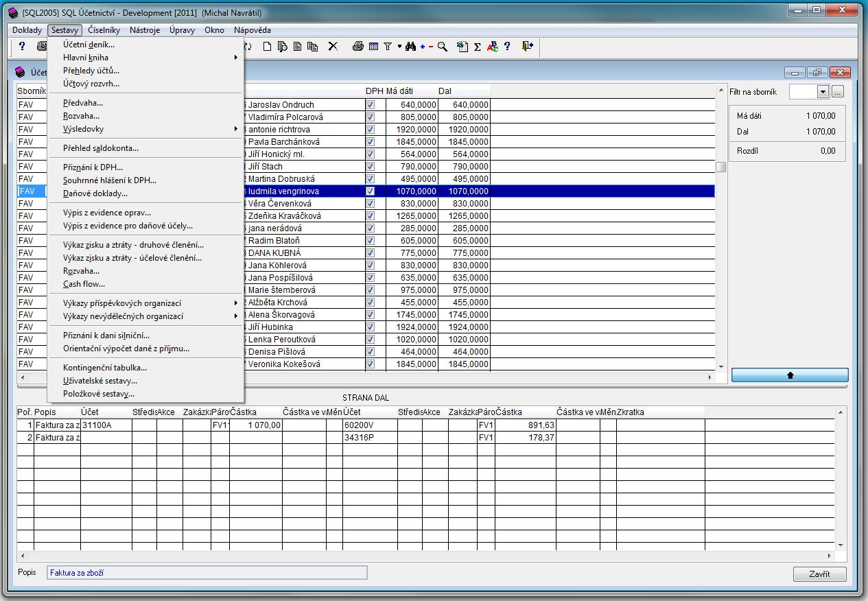
Task: Click the upper list's horizontal scroll right arrow
Action: (x=710, y=377)
